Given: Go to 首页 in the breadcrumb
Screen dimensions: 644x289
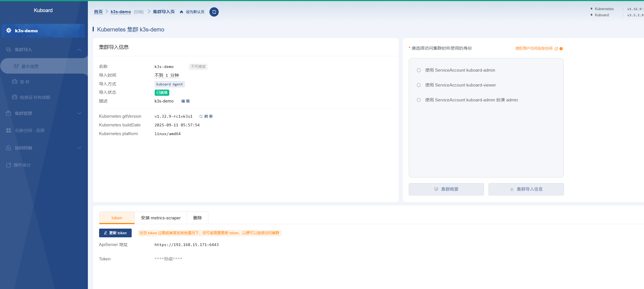Looking at the screenshot, I should (98, 12).
